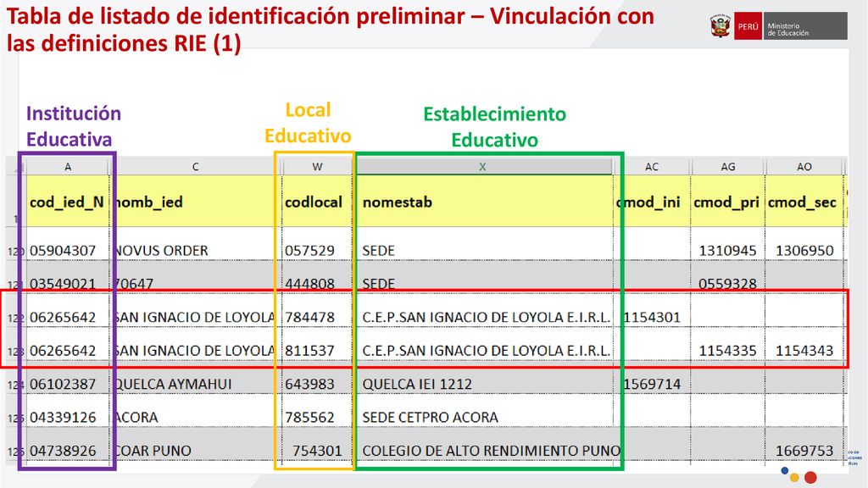Select codlocal cell 444808
The height and width of the screenshot is (488, 868).
click(317, 277)
